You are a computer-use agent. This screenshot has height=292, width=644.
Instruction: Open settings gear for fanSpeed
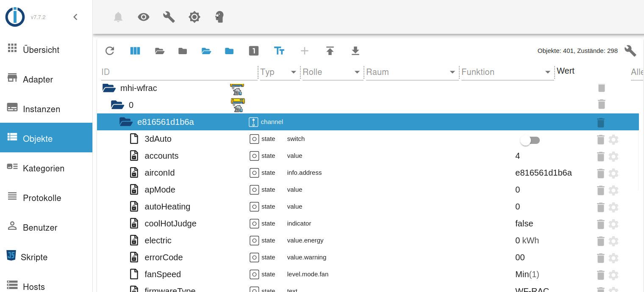[x=613, y=275]
